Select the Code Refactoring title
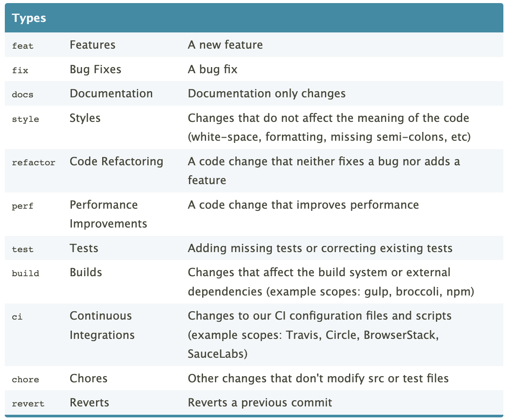Viewport: 506px width, 420px height. 117,162
